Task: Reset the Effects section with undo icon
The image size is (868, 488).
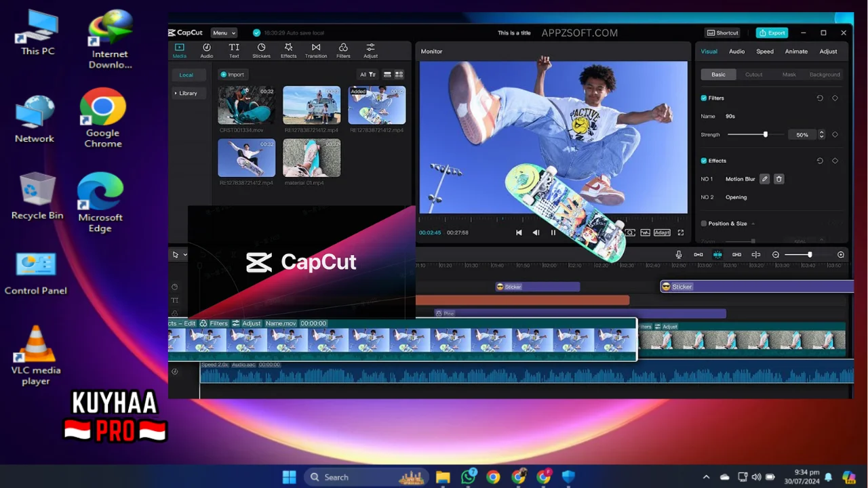Action: [820, 161]
